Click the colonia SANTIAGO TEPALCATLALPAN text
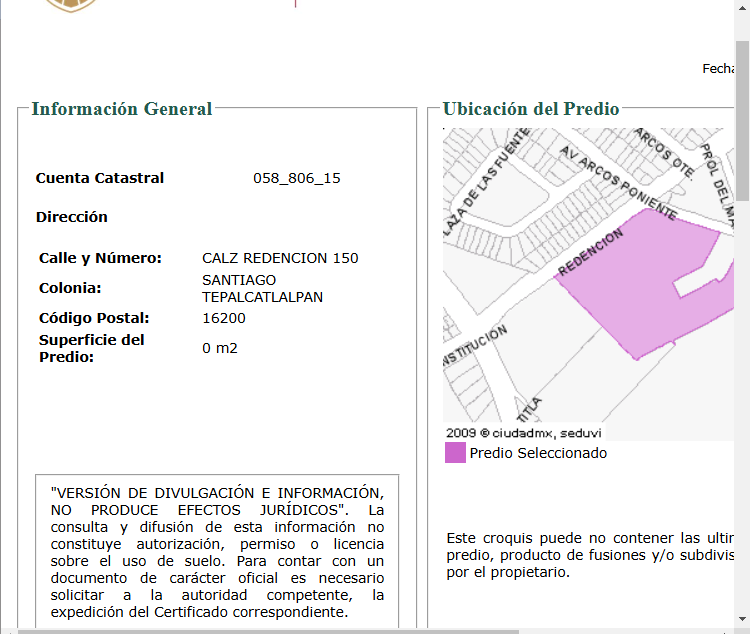 [262, 288]
